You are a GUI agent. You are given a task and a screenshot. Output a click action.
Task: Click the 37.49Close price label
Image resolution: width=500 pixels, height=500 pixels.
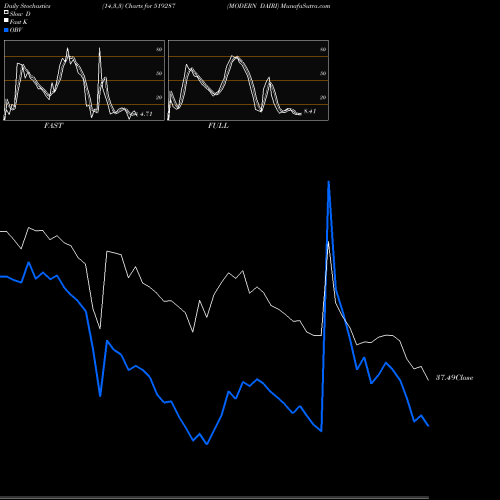[454, 378]
